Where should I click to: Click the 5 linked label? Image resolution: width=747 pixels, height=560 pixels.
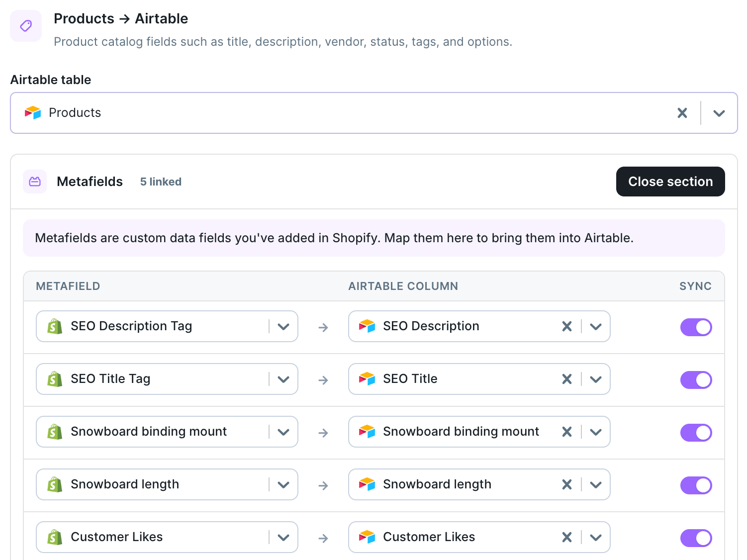(161, 182)
